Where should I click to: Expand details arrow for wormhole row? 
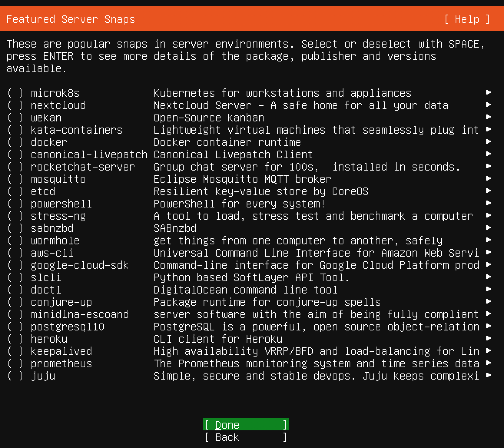pos(489,240)
